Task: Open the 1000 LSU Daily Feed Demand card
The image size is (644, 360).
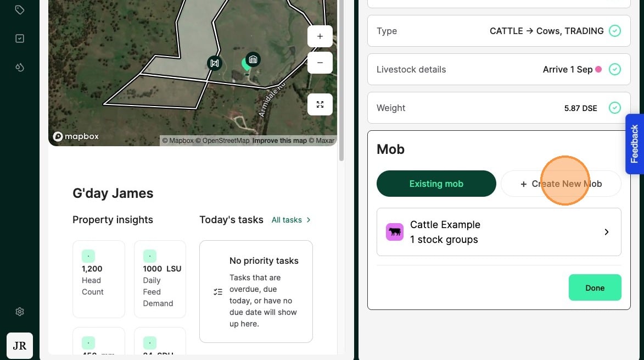Action: [x=160, y=279]
